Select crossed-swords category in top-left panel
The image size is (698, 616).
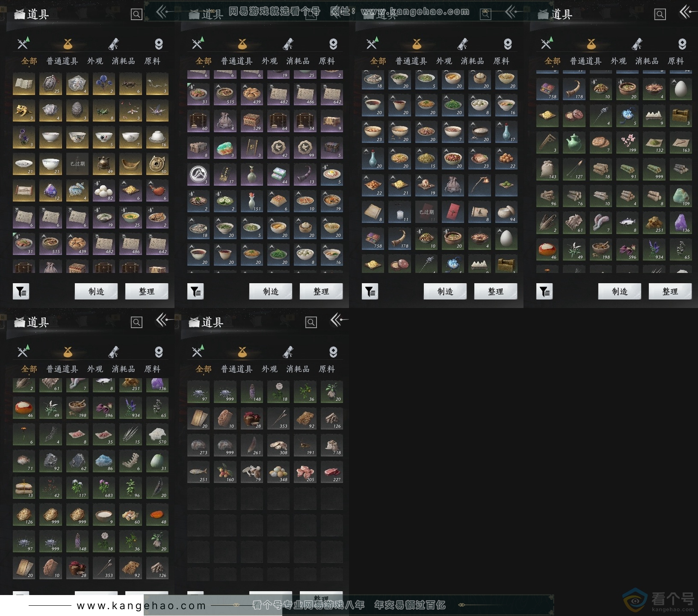coord(23,43)
